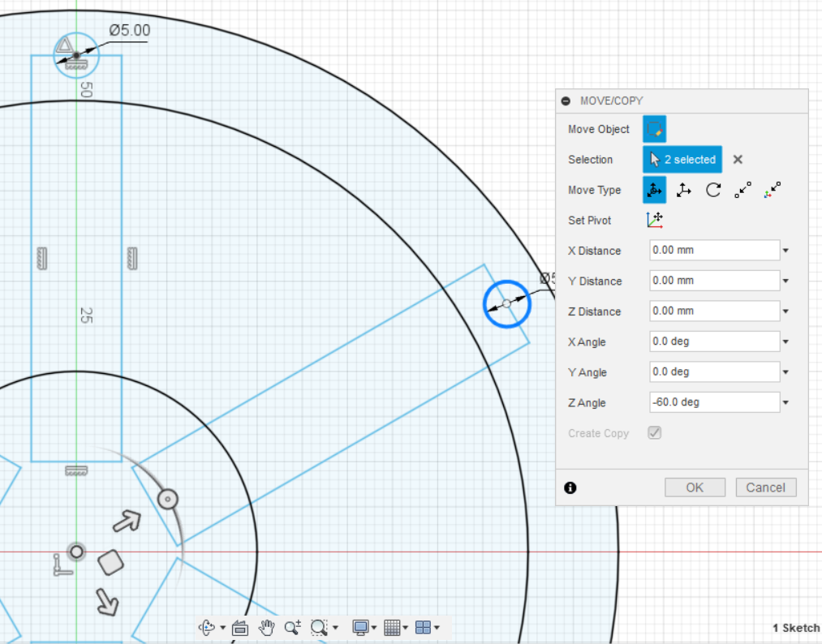Open the Display Settings dropdown arrow
The width and height of the screenshot is (822, 644).
(x=374, y=628)
